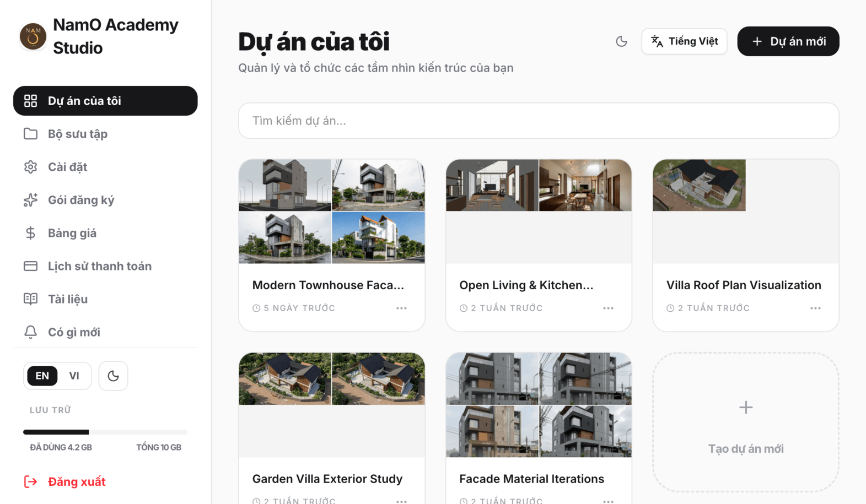
Task: Click the Đăng xuất logout text
Action: (x=77, y=482)
